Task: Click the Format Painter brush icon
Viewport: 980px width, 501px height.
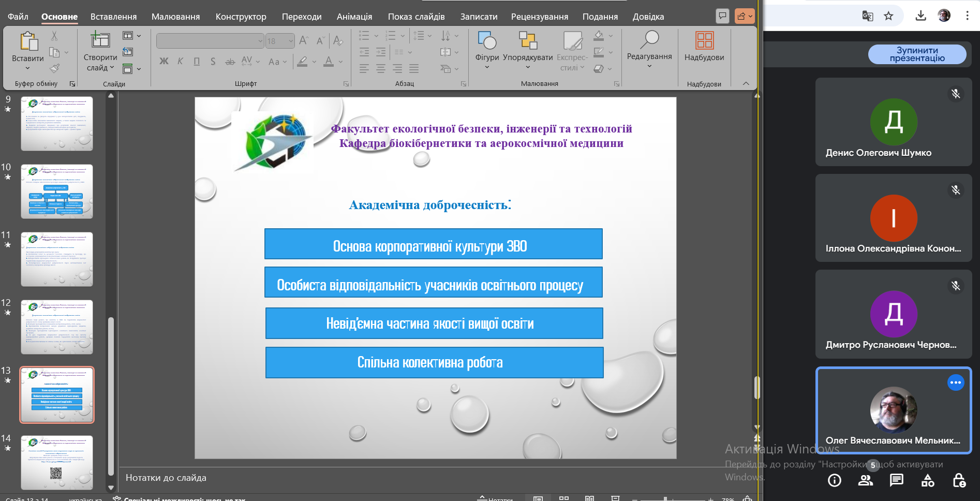Action: pyautogui.click(x=55, y=68)
